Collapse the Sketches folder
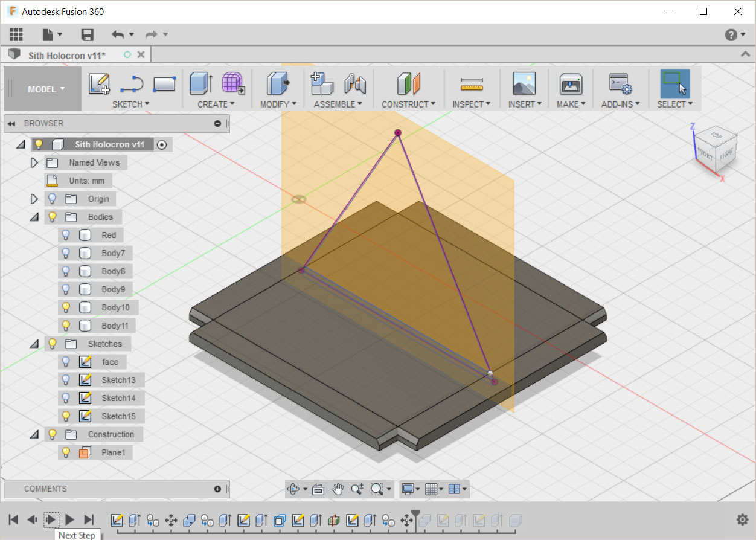Screen dimensions: 756x540 [34, 344]
